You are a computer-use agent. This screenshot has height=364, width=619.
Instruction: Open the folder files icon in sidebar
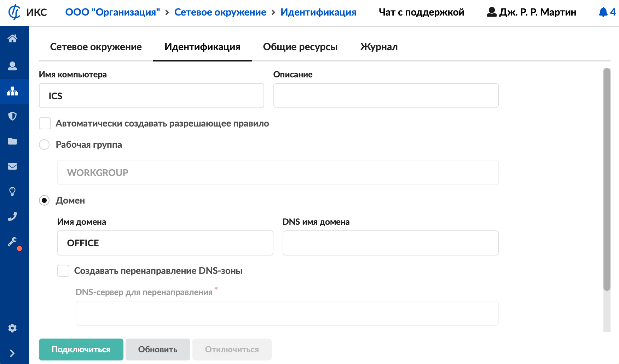click(x=13, y=141)
